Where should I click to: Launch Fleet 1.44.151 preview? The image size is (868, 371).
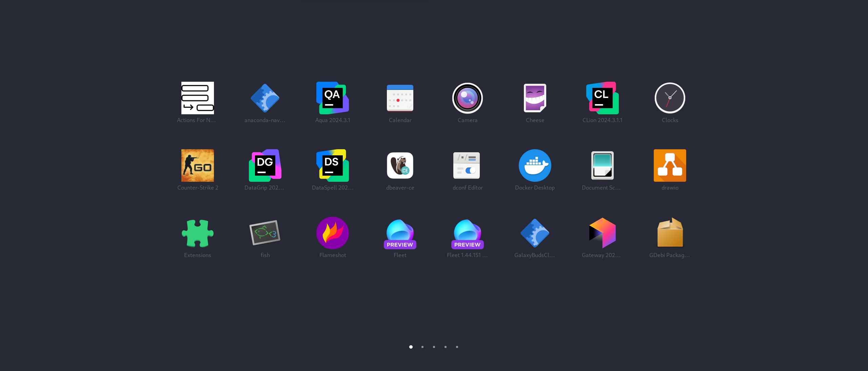click(x=467, y=233)
